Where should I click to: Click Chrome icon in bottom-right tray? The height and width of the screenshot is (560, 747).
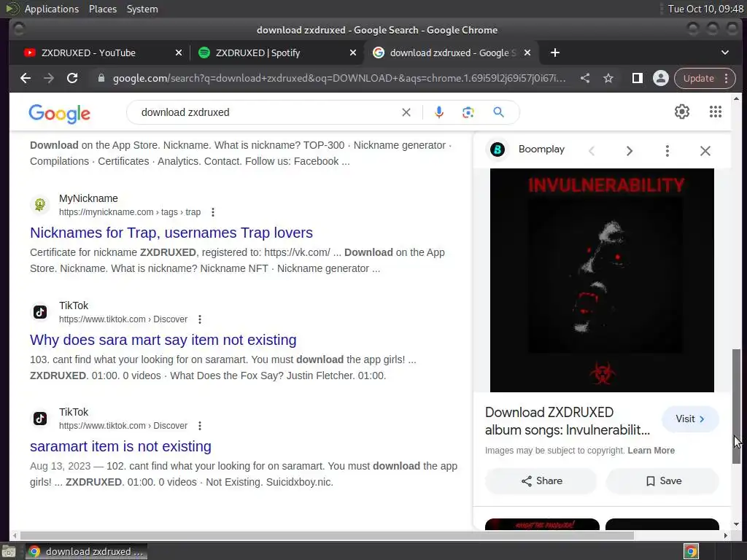click(x=691, y=551)
